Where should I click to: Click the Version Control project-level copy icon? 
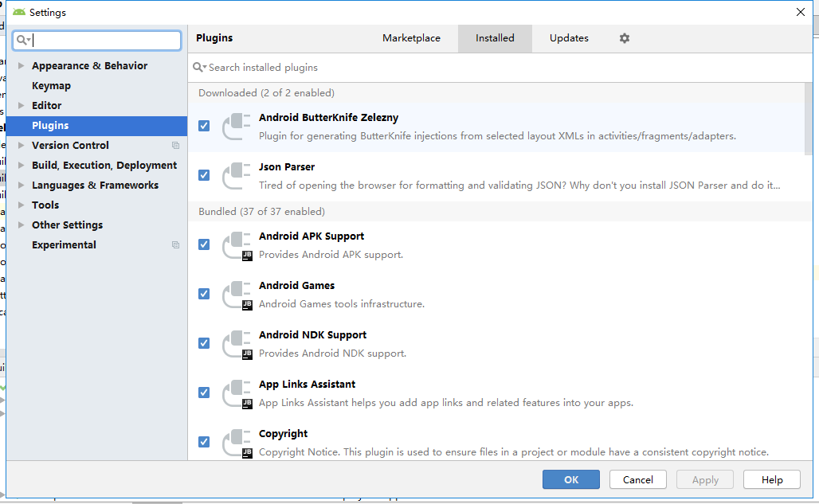pos(175,146)
